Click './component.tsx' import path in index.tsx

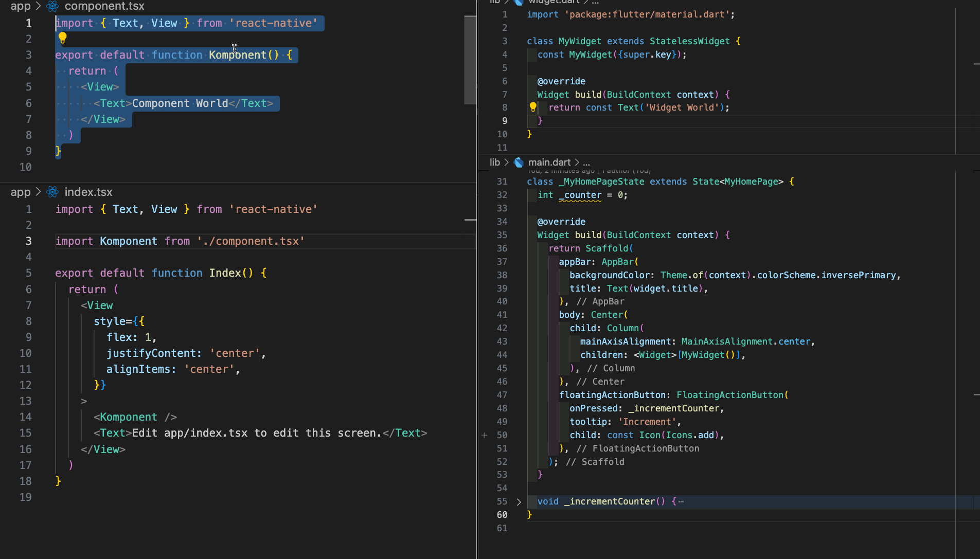point(251,241)
